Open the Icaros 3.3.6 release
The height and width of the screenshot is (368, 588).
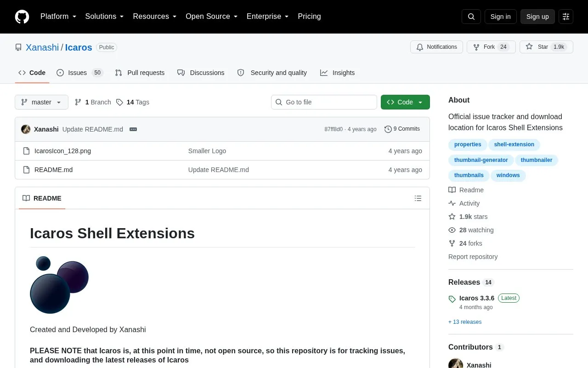pyautogui.click(x=477, y=298)
